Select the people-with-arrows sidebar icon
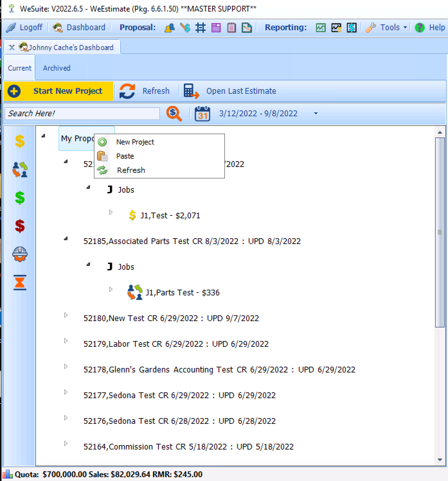Screen dimensions: 448x481 point(20,170)
